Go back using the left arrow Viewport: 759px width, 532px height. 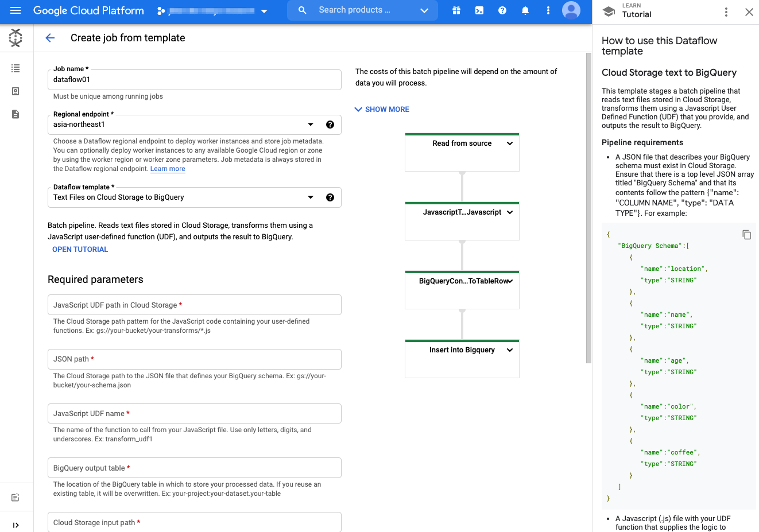50,38
